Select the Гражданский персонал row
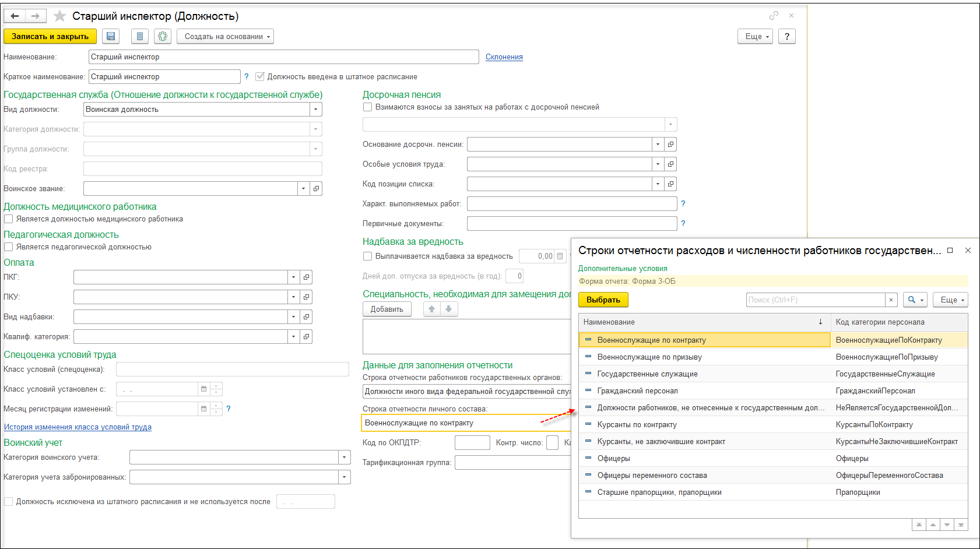Viewport: 980px width, 549px height. (773, 390)
